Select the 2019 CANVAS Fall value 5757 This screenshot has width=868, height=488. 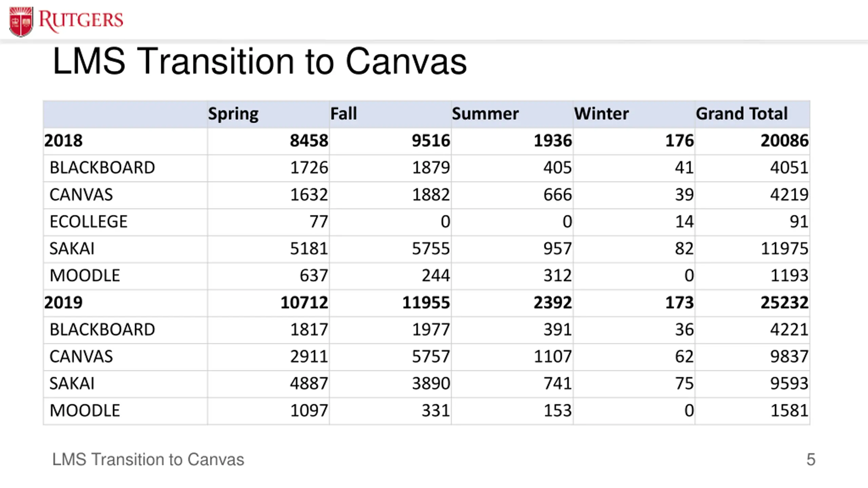[431, 357]
